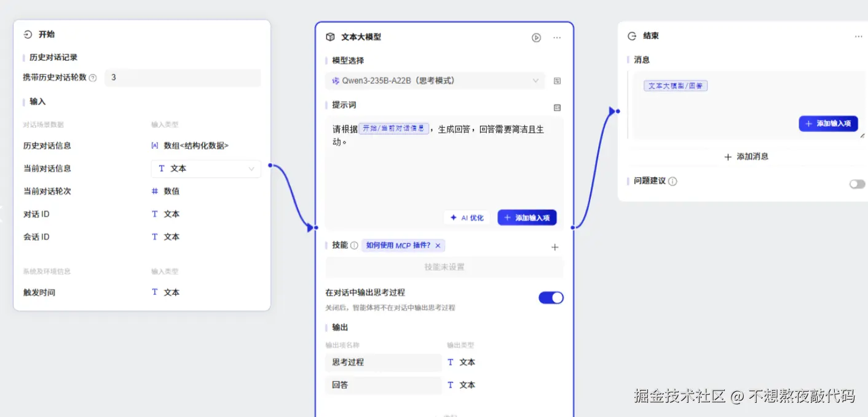This screenshot has height=417, width=868.
Task: Click the 模型选择 section heading
Action: (x=348, y=61)
